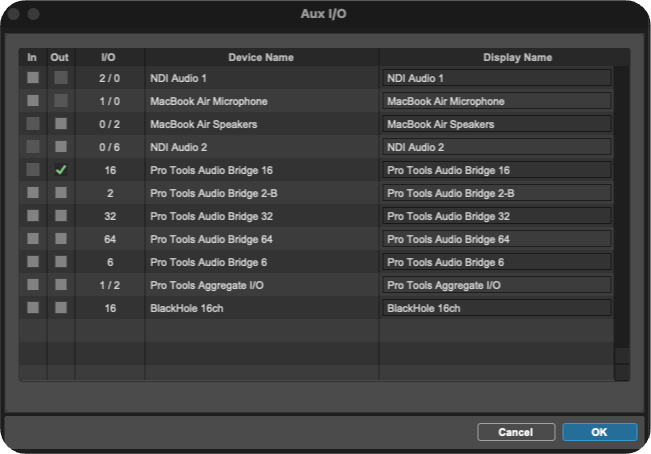Image resolution: width=651 pixels, height=454 pixels.
Task: Uncheck Out for Pro Tools Audio Bridge 16
Action: (61, 170)
